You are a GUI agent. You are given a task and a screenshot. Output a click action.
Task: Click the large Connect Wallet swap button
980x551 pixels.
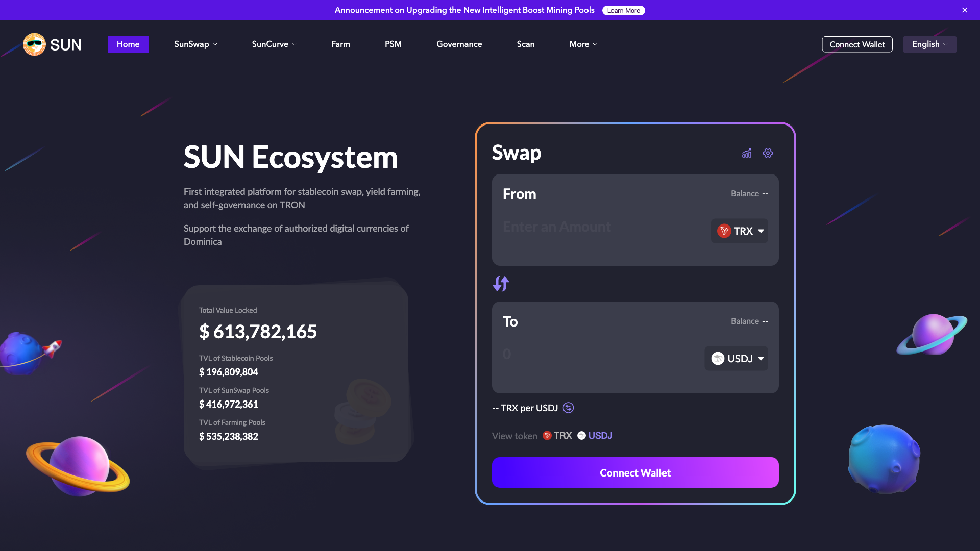[x=635, y=472]
